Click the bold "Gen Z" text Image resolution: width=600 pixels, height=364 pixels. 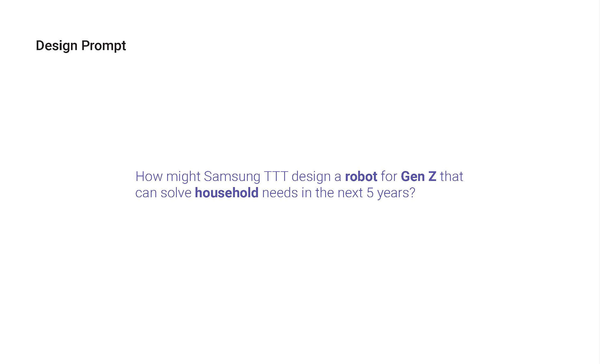418,177
